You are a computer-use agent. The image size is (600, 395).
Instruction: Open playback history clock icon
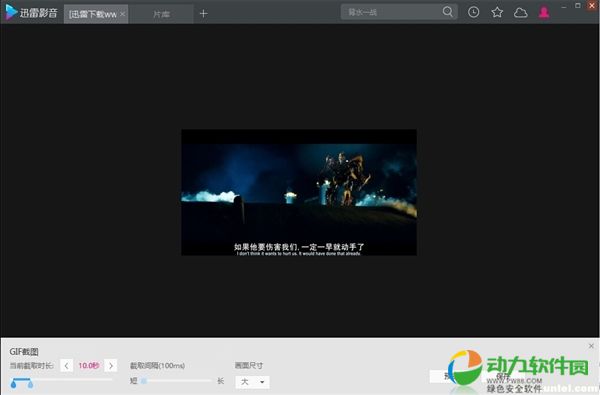(x=473, y=12)
